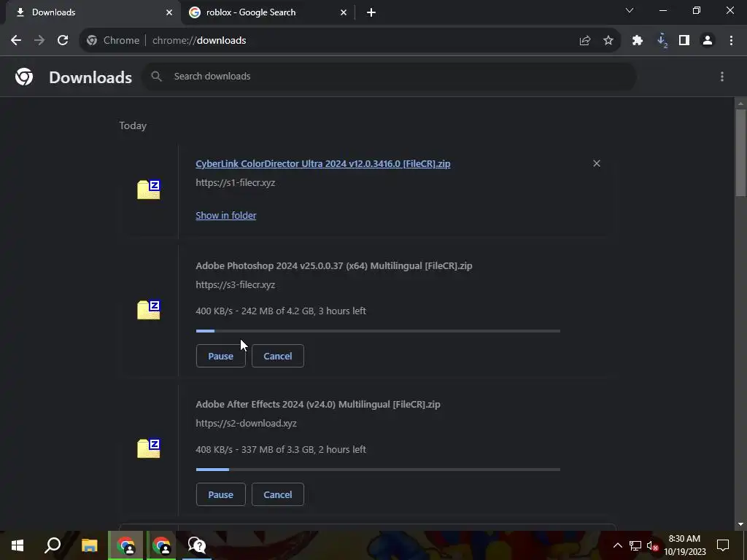This screenshot has width=747, height=560.
Task: Click the Adobe Photoshop zip file icon
Action: 149,310
